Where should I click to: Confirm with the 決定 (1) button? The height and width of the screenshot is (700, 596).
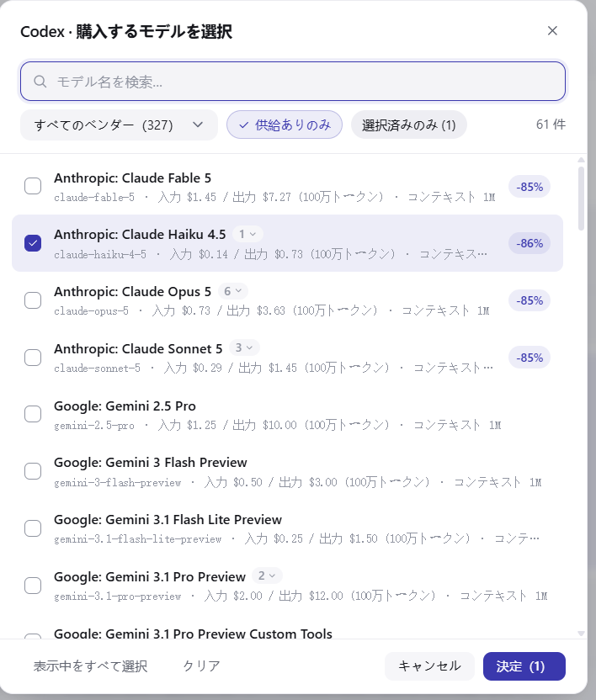[524, 666]
